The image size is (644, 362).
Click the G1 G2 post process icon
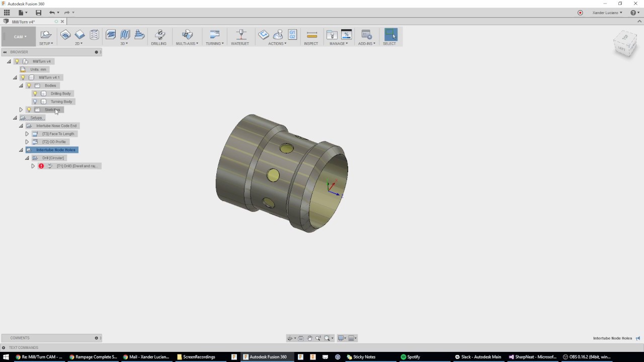coord(292,34)
